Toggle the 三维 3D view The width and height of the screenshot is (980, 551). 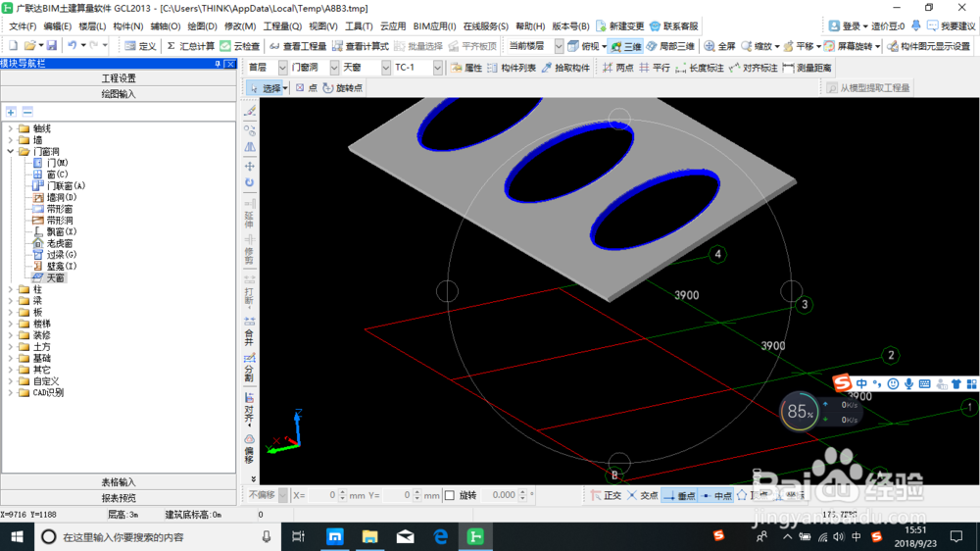click(625, 46)
